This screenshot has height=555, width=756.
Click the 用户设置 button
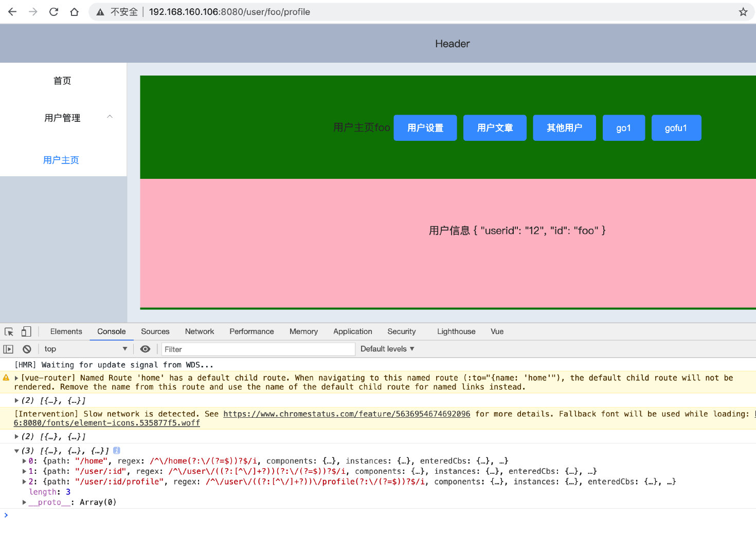coord(425,127)
